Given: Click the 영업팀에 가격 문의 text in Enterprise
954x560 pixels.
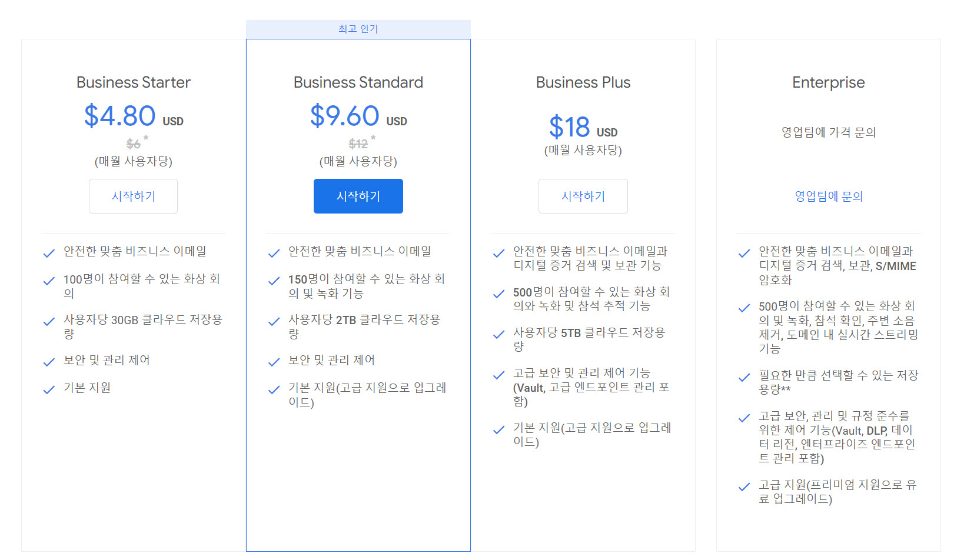Looking at the screenshot, I should coord(828,132).
